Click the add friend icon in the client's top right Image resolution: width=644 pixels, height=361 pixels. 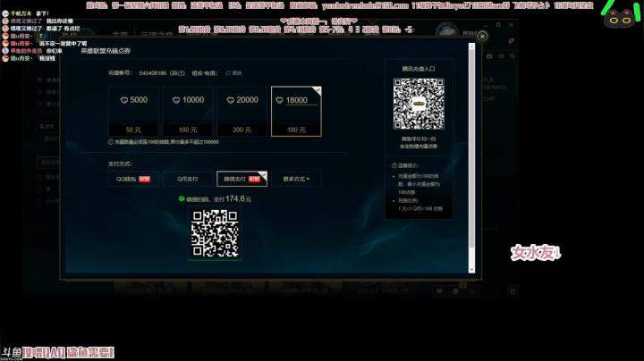pos(511,41)
